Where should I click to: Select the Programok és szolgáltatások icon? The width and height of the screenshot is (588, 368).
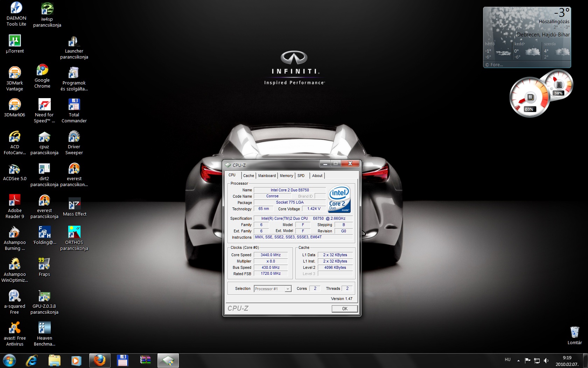74,79
